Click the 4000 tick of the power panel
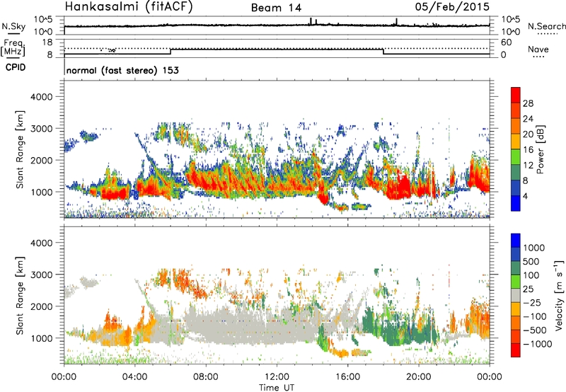Image resolution: width=566 pixels, height=392 pixels. coord(41,97)
